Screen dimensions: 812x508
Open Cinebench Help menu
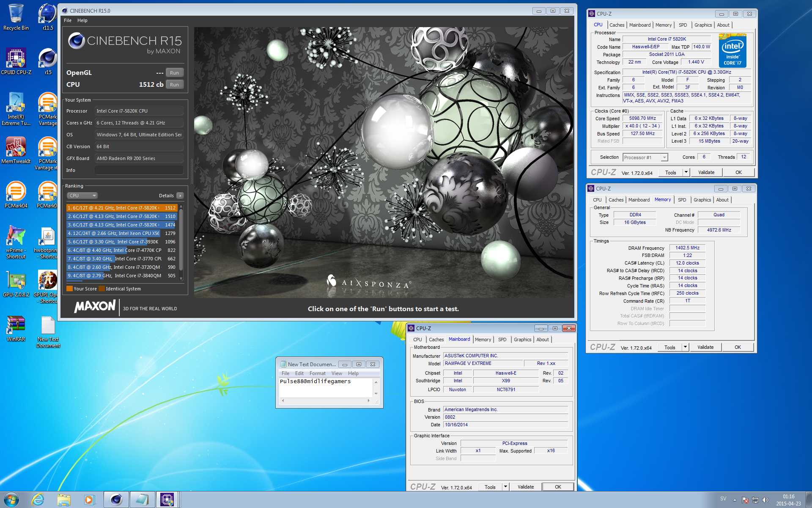coord(82,20)
